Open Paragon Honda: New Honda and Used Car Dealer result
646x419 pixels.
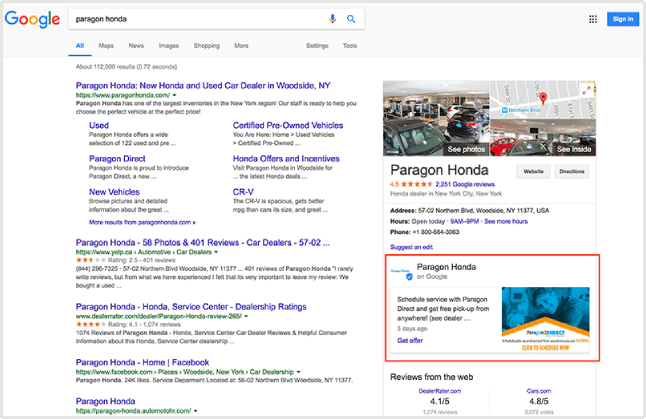tap(203, 86)
